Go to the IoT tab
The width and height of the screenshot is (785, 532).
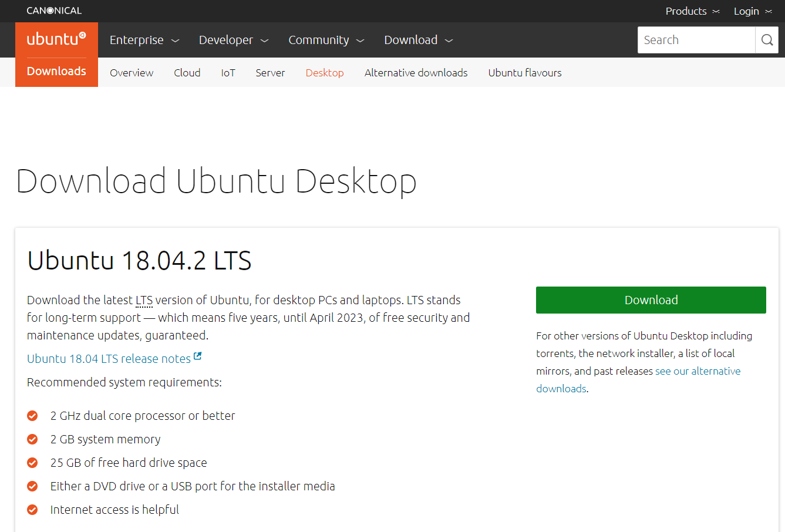click(x=228, y=73)
